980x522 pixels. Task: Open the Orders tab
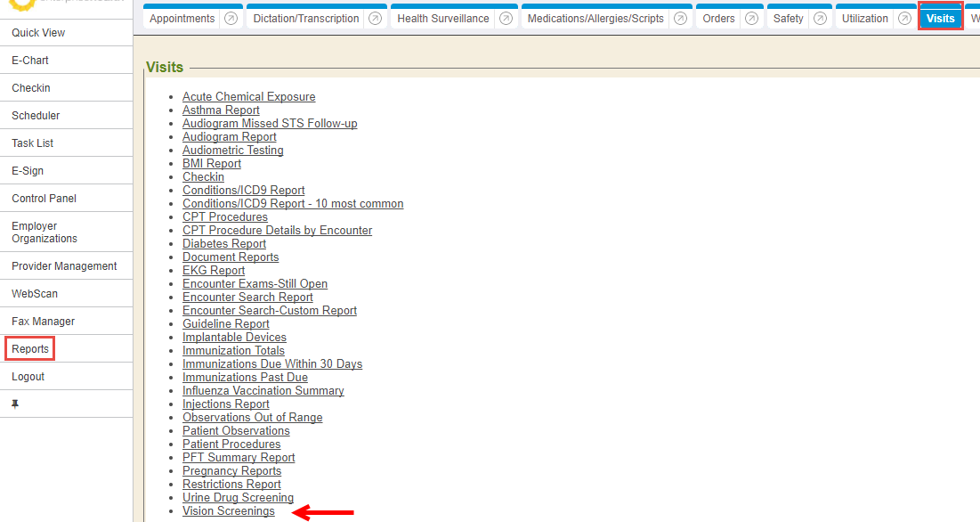(x=718, y=19)
